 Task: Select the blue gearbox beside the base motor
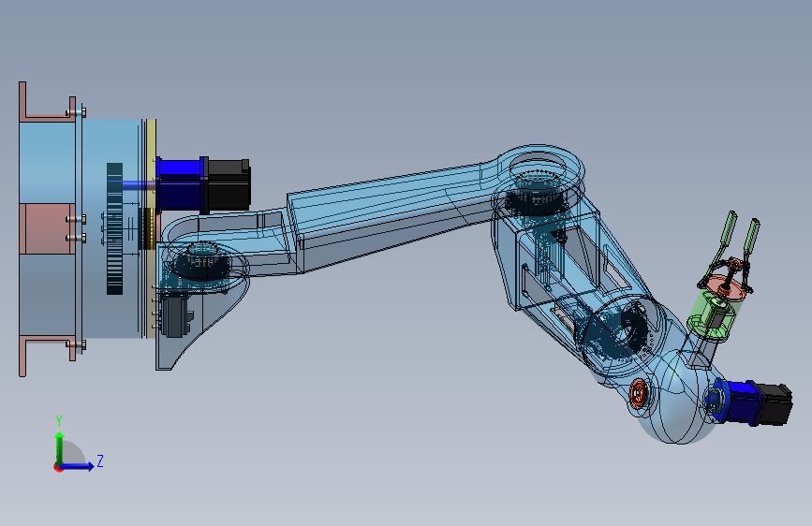(179, 184)
